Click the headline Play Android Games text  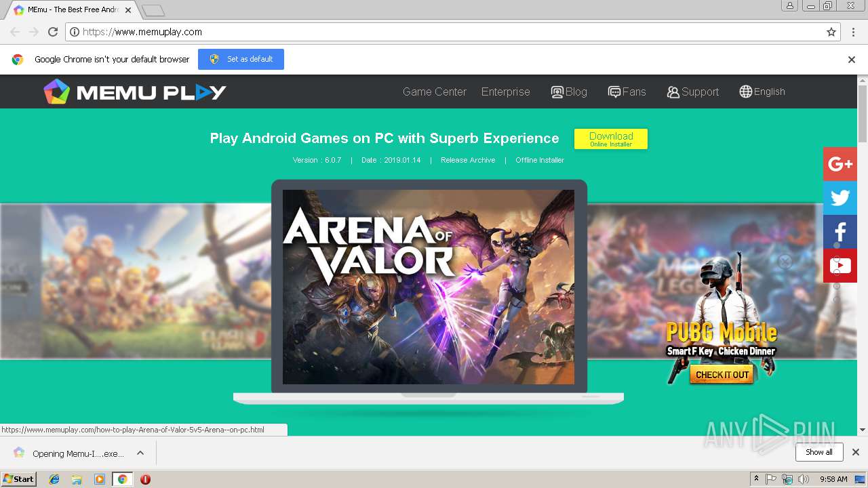pyautogui.click(x=384, y=138)
